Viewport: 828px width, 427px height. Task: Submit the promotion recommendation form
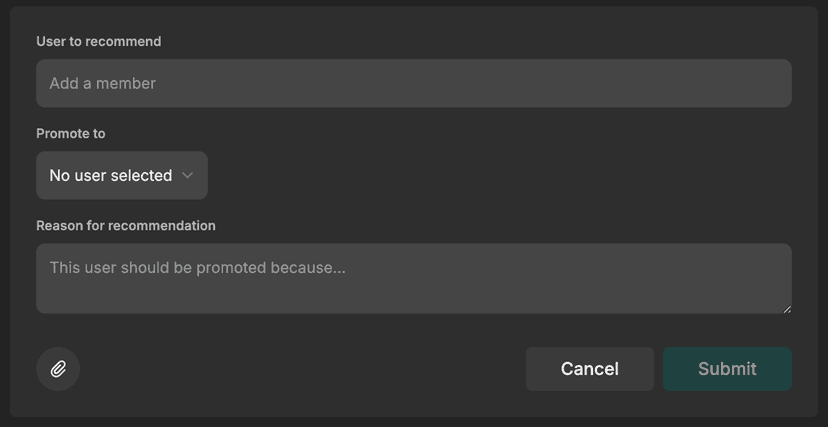(727, 369)
